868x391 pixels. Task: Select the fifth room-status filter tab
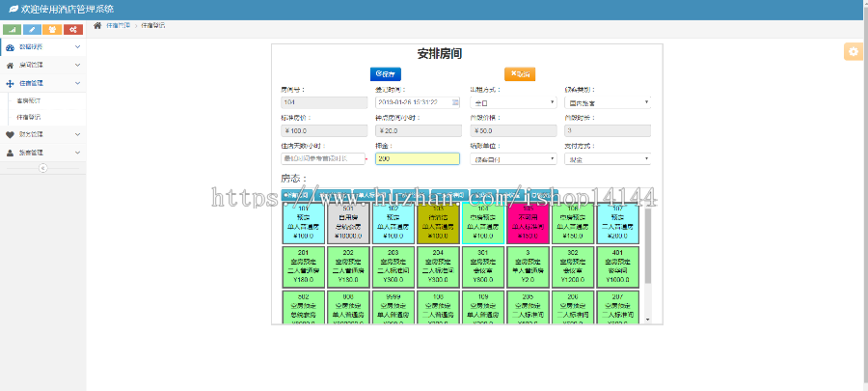pos(449,195)
